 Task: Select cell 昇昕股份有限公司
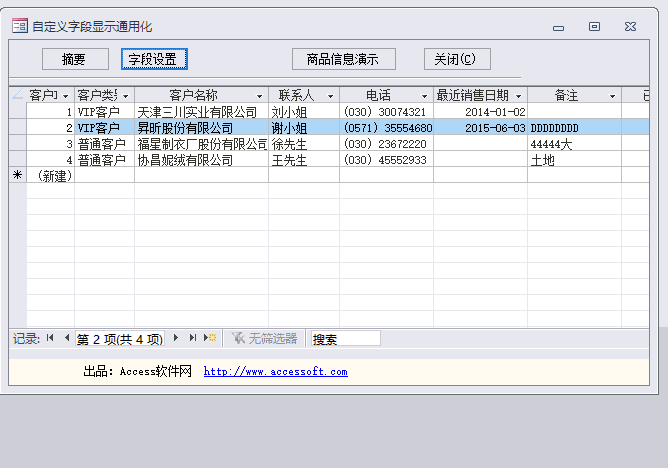pyautogui.click(x=202, y=127)
